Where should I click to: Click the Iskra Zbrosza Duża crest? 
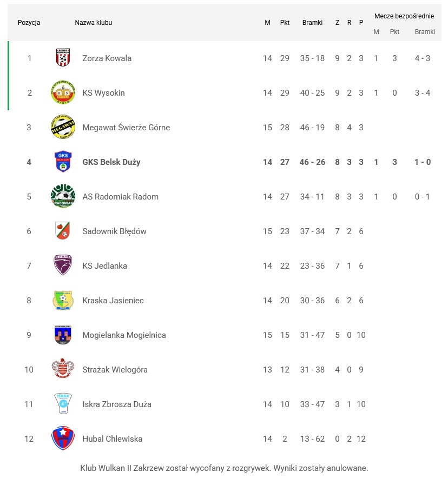pos(63,404)
